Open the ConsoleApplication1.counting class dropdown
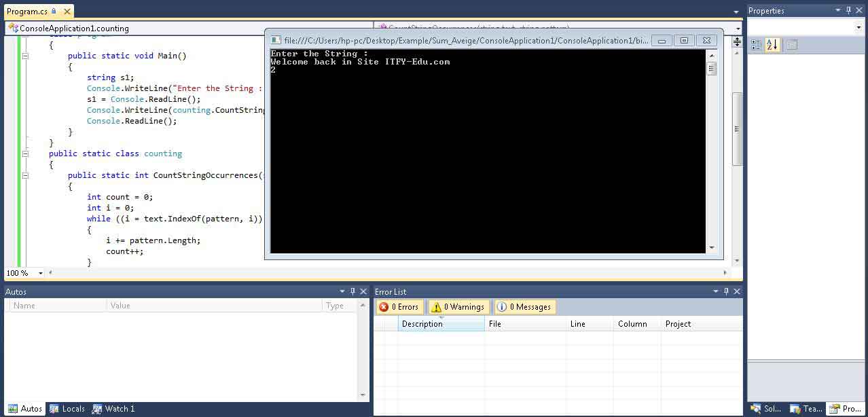The image size is (868, 417). (x=187, y=29)
